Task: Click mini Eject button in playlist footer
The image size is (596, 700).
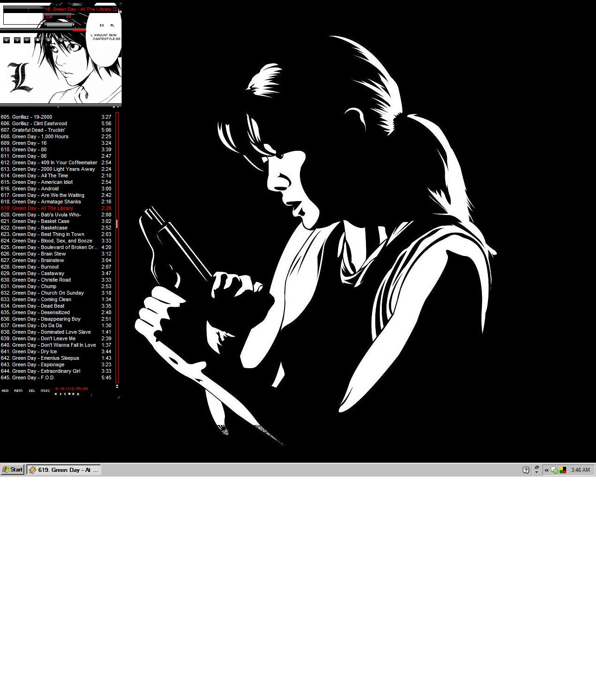Action: coord(78,394)
